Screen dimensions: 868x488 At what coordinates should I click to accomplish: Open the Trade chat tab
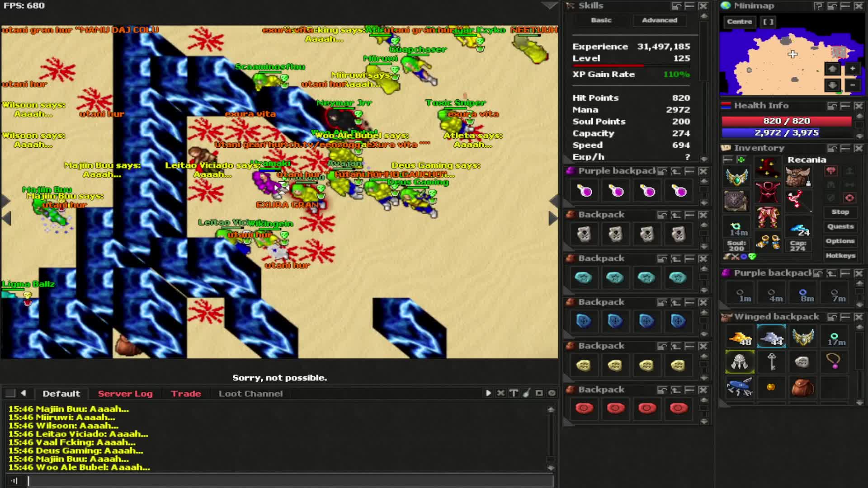[x=186, y=394]
